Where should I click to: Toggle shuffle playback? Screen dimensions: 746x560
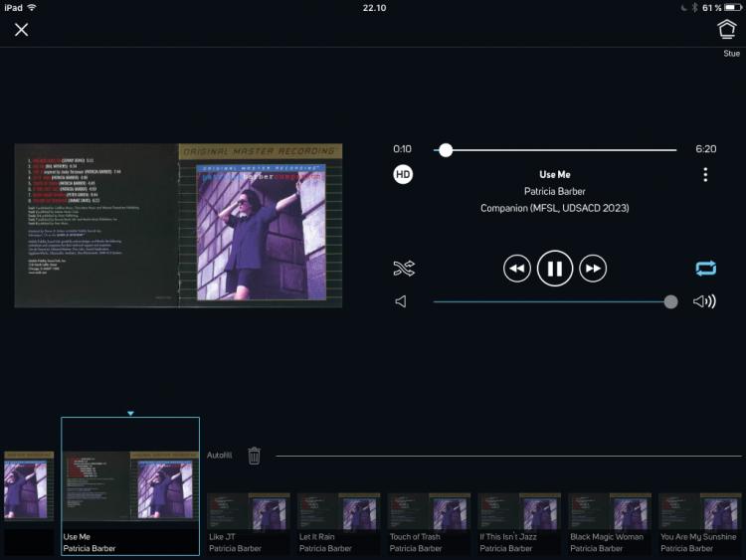coord(404,269)
